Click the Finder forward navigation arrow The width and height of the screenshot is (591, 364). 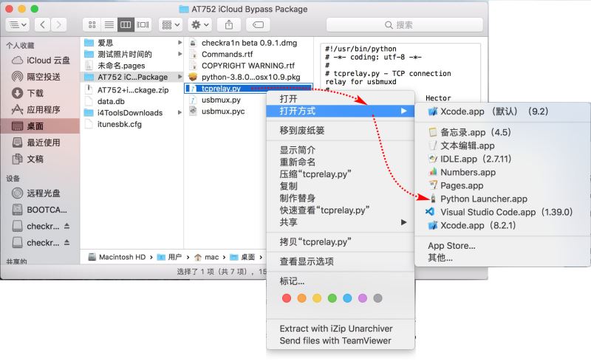pyautogui.click(x=58, y=25)
